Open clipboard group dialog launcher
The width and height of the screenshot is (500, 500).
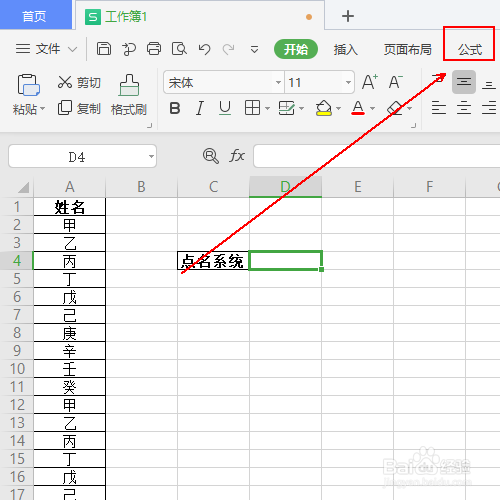[150, 125]
